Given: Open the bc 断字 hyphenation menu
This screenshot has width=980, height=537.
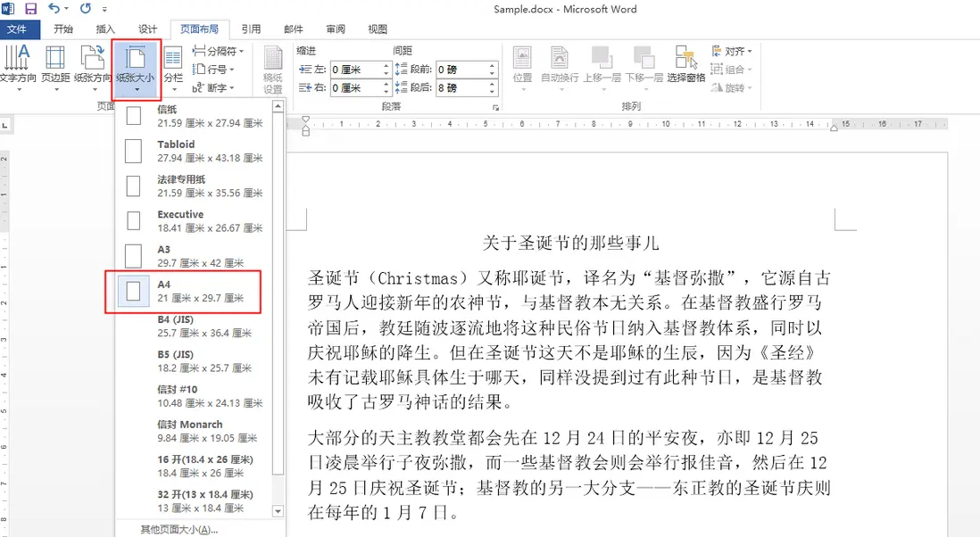Looking at the screenshot, I should [x=214, y=87].
